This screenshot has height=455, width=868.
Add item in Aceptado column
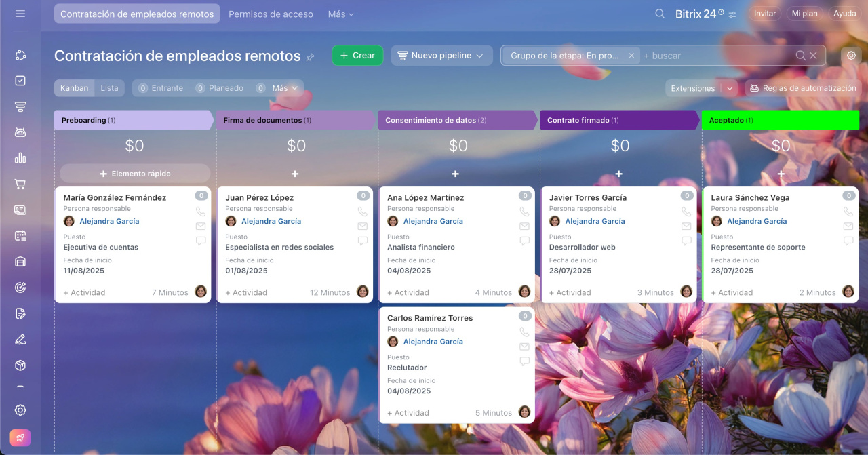point(781,174)
